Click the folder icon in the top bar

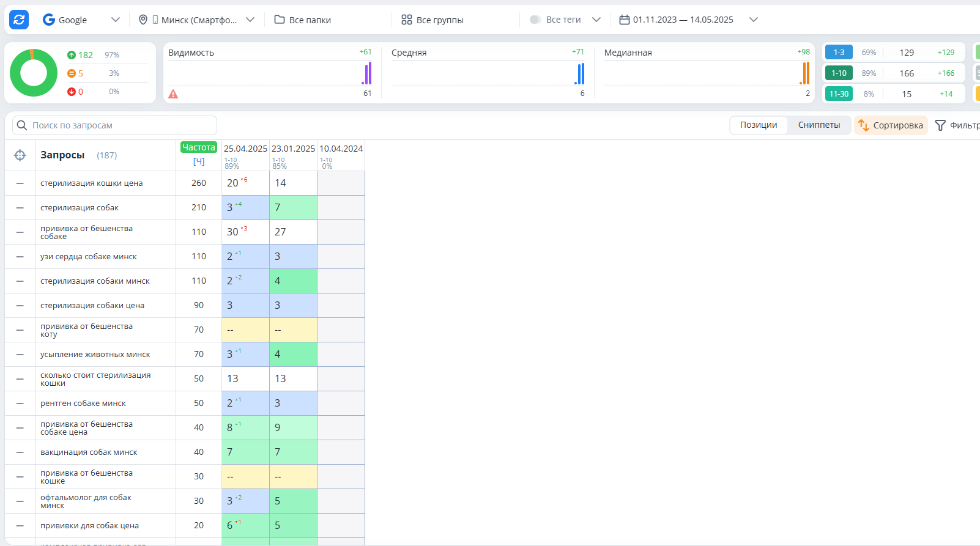[x=280, y=20]
